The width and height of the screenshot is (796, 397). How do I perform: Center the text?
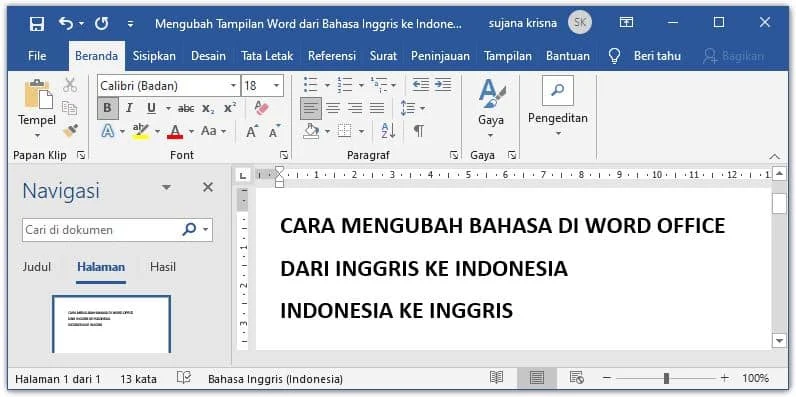point(333,108)
